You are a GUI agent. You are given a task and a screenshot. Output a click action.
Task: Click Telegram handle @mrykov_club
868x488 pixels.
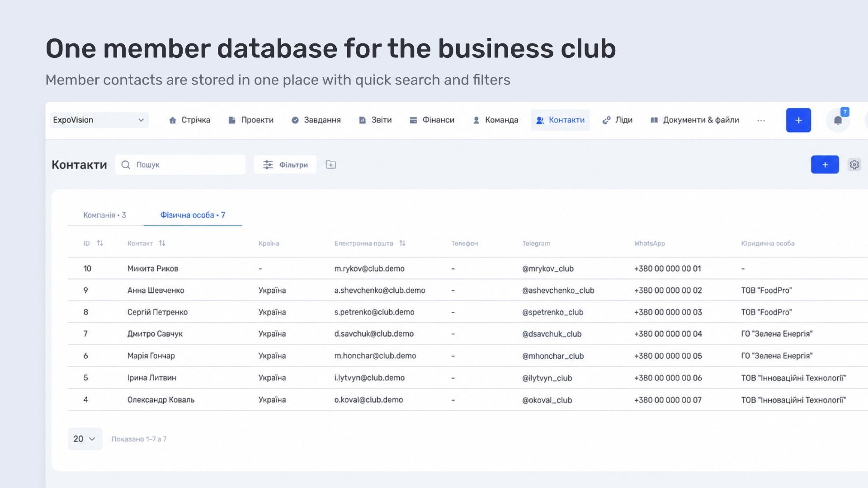coord(548,269)
